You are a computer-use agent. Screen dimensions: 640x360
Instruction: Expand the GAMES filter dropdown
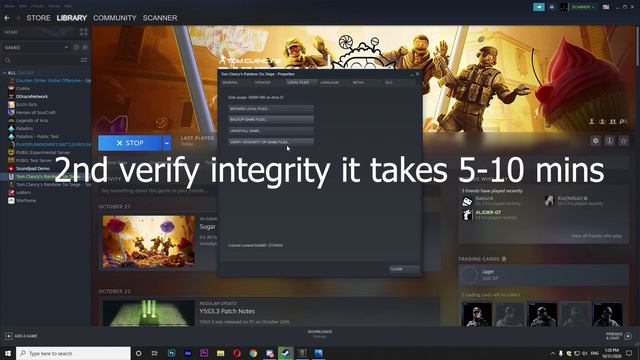66,47
